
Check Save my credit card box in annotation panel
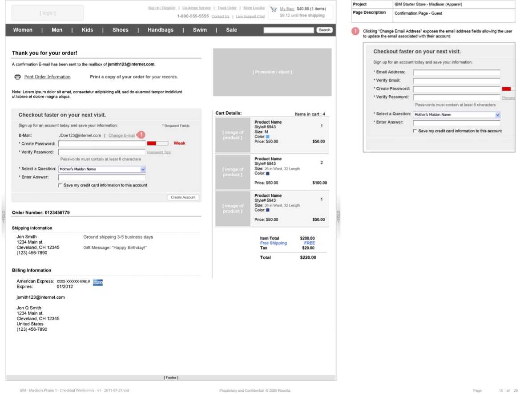pyautogui.click(x=415, y=131)
